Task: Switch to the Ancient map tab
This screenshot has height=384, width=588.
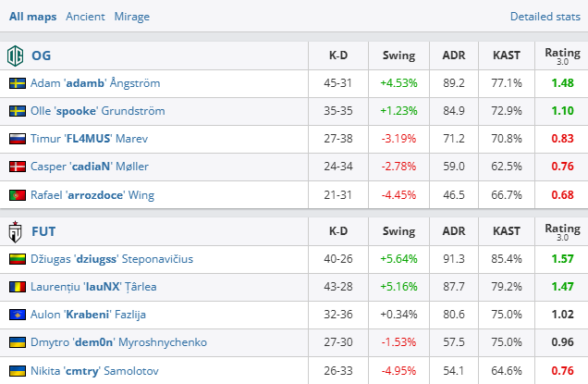Action: [85, 17]
